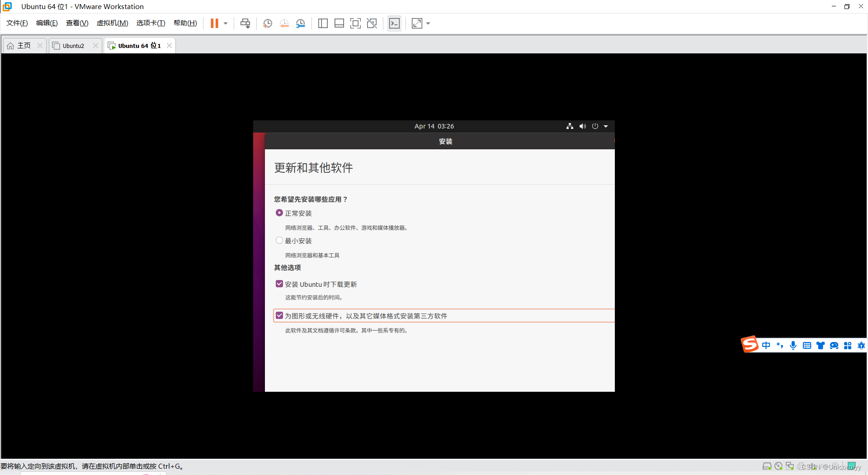
Task: Click the 这能节约安装后的时间 description
Action: tap(314, 298)
